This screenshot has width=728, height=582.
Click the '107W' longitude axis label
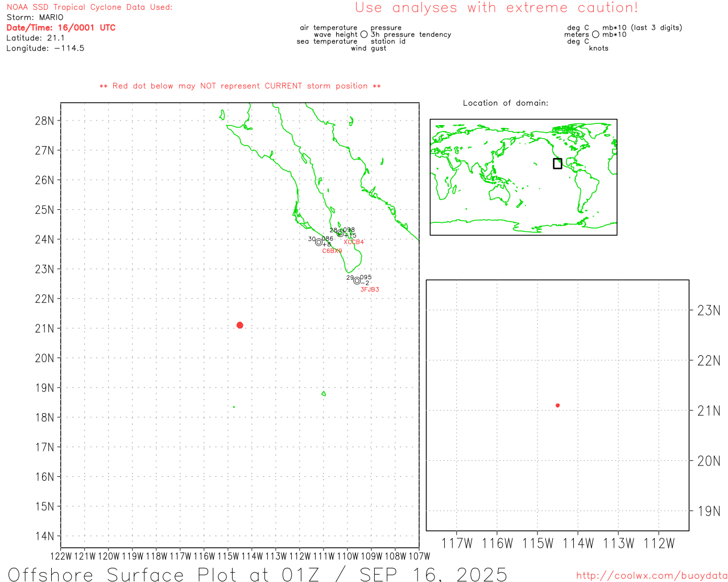[x=419, y=556]
